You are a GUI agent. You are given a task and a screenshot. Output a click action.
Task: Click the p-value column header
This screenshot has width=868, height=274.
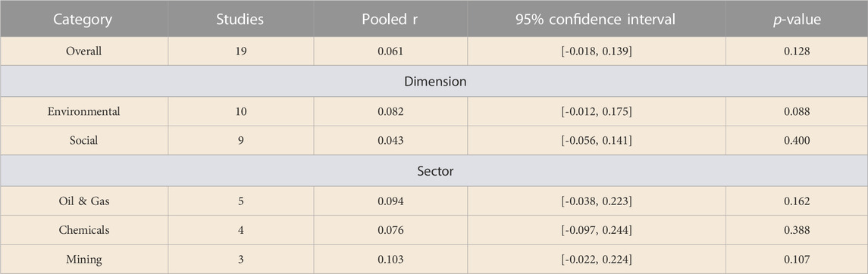coord(797,20)
